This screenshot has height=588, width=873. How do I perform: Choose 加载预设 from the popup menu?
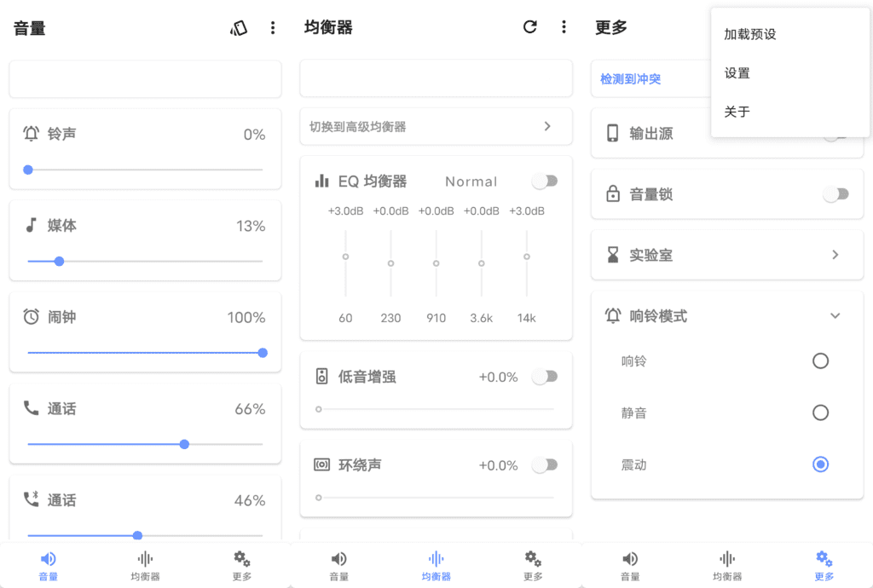[750, 35]
